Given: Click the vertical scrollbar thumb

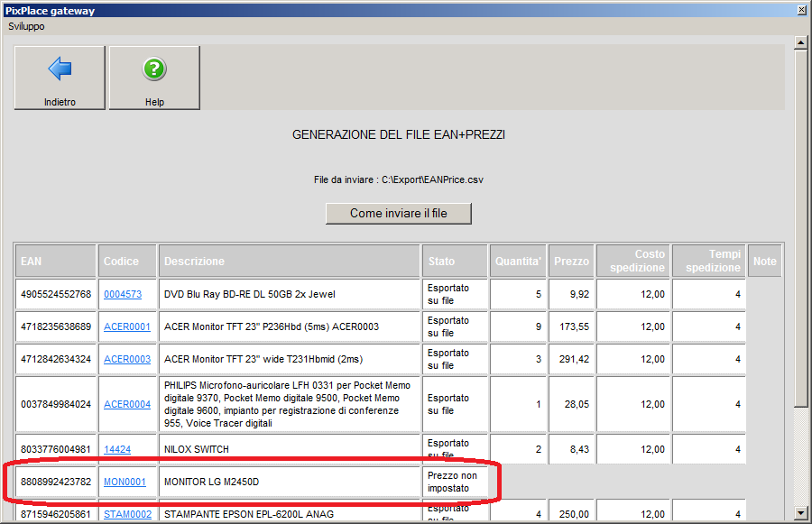Looking at the screenshot, I should coord(800,228).
